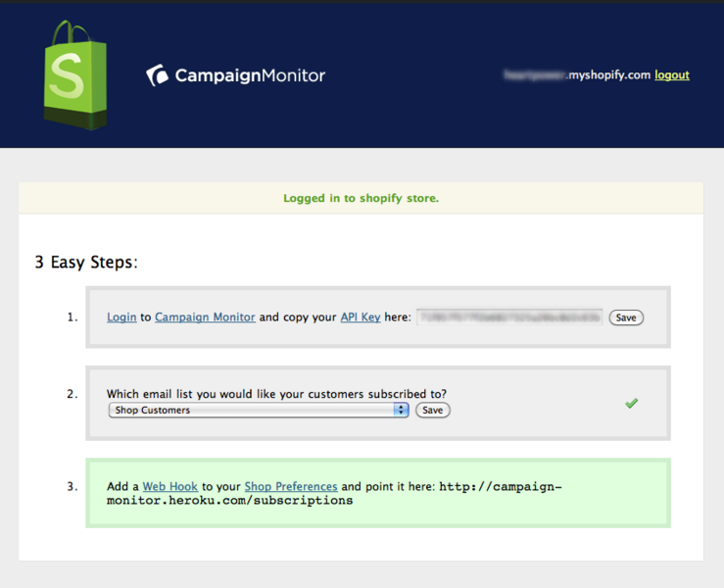Save the API key in step 1
The image size is (724, 588).
point(626,318)
